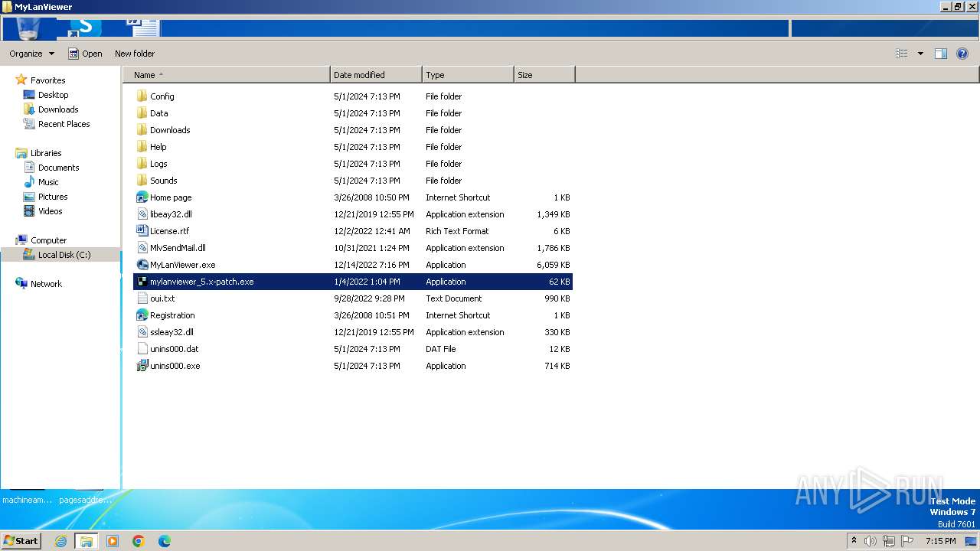Screen dimensions: 980x551
Task: Open Chrome from the taskbar
Action: point(139,541)
